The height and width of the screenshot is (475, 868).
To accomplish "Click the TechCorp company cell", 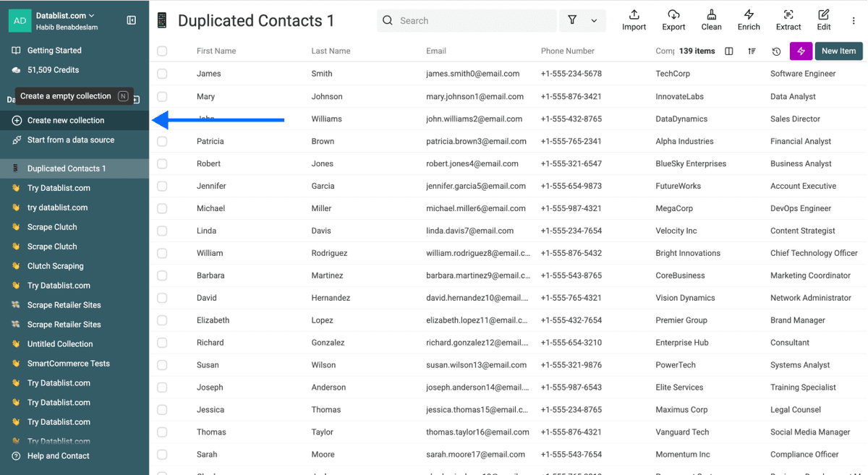I will (673, 74).
